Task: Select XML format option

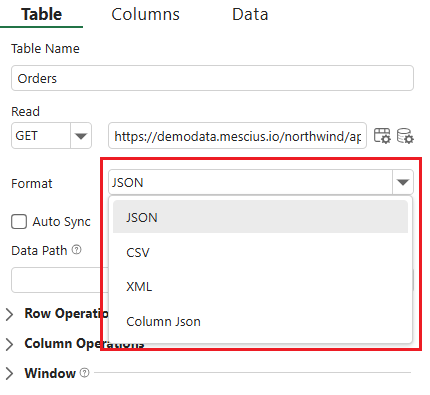Action: pos(260,286)
